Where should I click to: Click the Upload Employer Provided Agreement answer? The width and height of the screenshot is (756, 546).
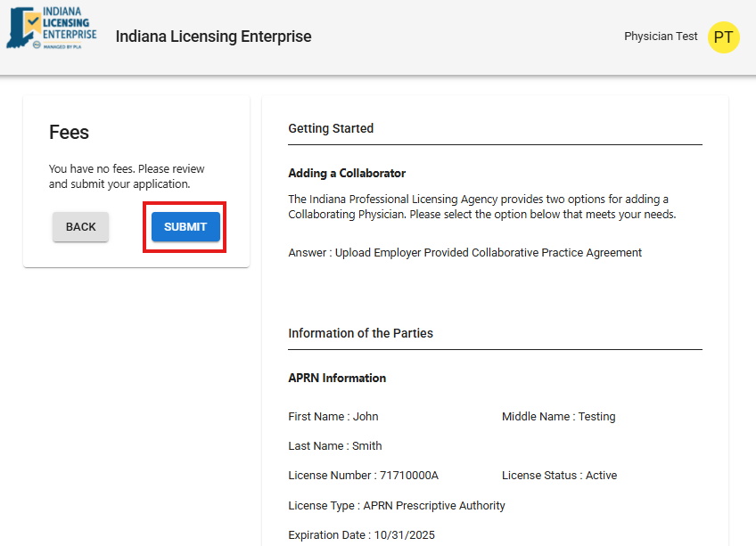[464, 253]
